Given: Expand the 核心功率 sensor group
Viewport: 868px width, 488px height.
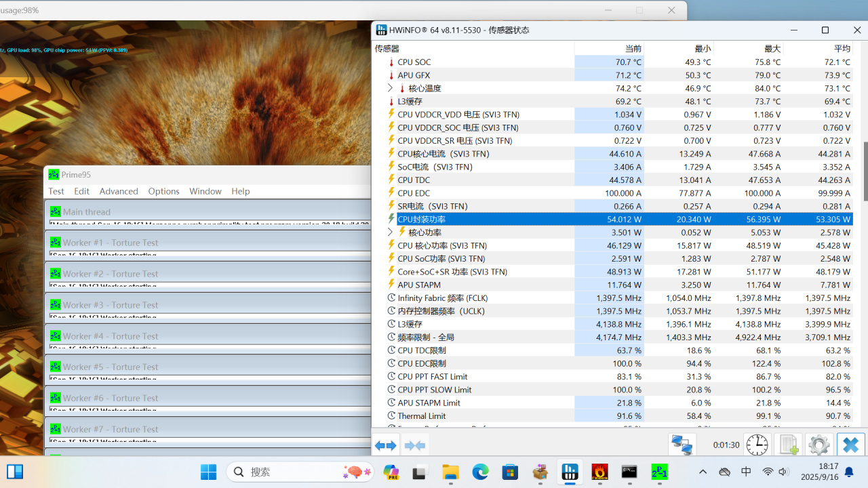Looking at the screenshot, I should 390,232.
